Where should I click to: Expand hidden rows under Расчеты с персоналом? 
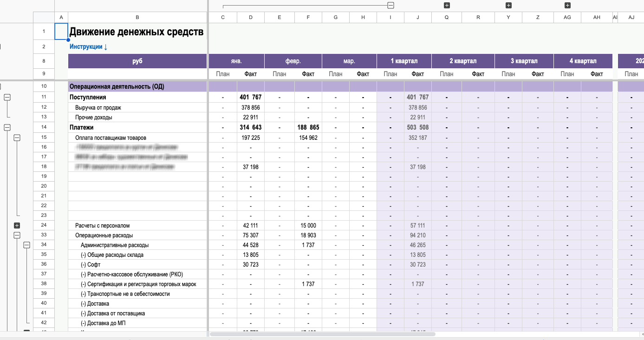(x=17, y=225)
